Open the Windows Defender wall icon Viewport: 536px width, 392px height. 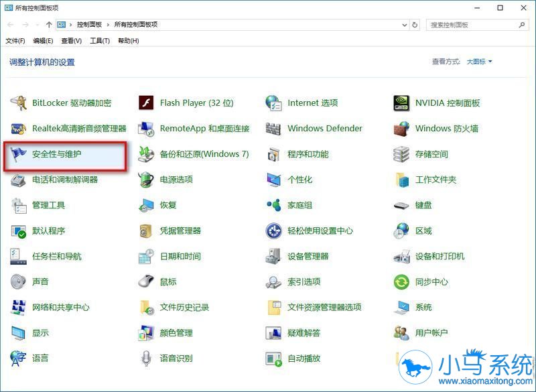point(273,129)
